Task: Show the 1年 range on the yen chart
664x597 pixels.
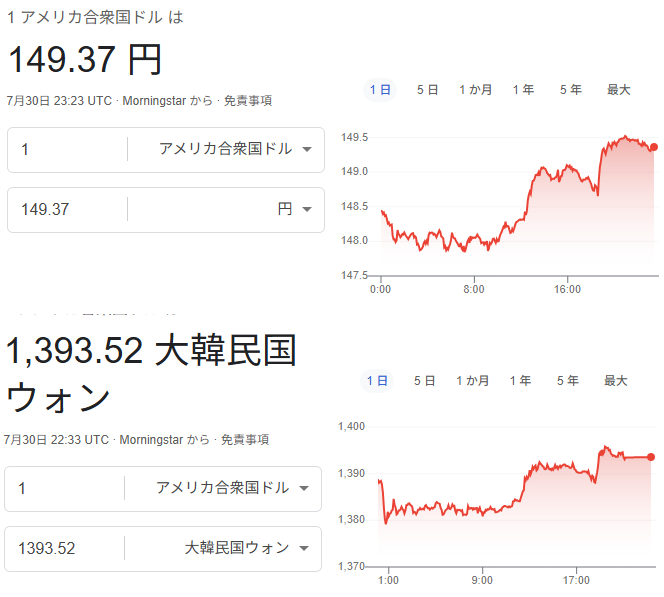Action: [x=523, y=90]
